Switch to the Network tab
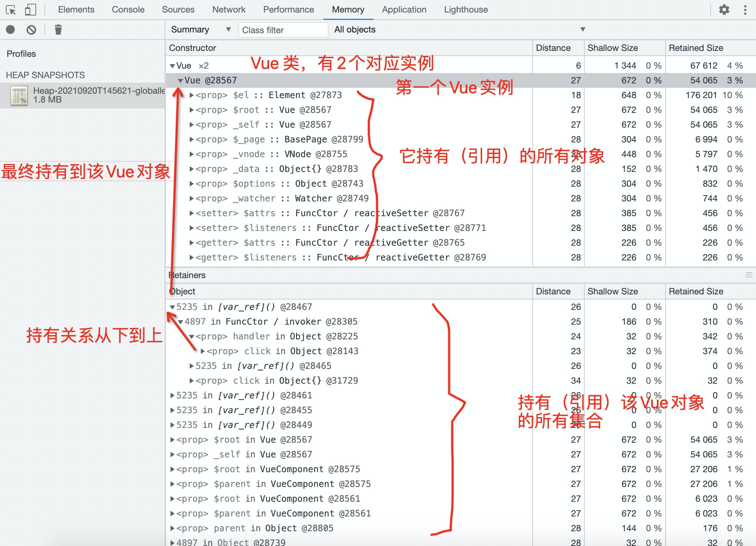This screenshot has width=756, height=546. 228,10
